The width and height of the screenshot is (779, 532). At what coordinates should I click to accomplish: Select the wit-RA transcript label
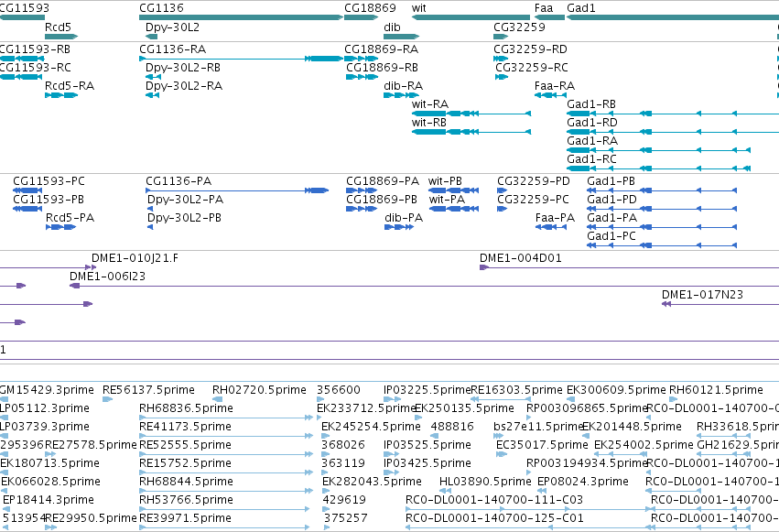coord(430,103)
